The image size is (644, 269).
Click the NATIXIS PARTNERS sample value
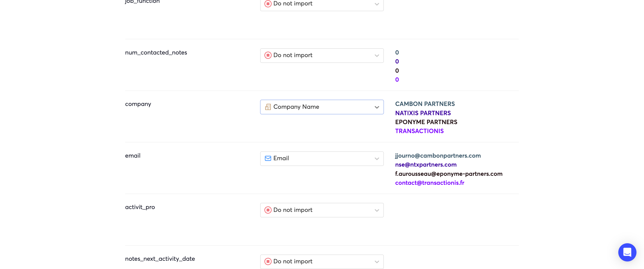[x=423, y=113]
